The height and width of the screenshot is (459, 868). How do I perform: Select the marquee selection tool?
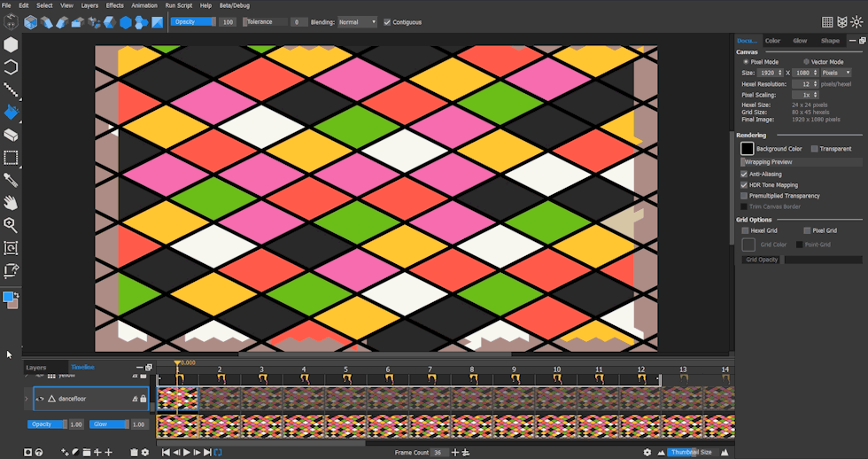(12, 158)
